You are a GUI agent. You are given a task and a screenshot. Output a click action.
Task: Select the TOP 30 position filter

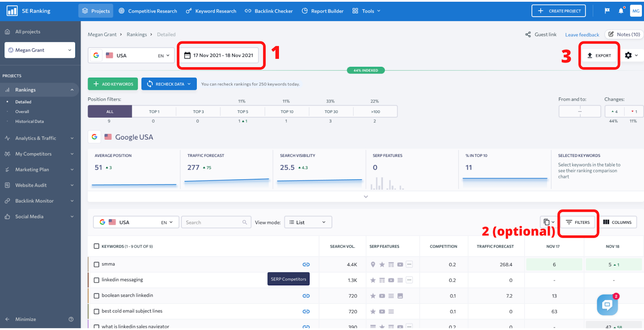331,111
